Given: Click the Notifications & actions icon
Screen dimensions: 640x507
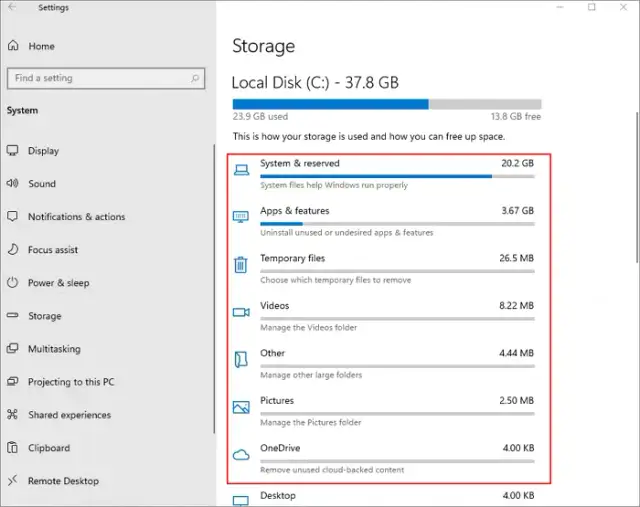Looking at the screenshot, I should [12, 216].
